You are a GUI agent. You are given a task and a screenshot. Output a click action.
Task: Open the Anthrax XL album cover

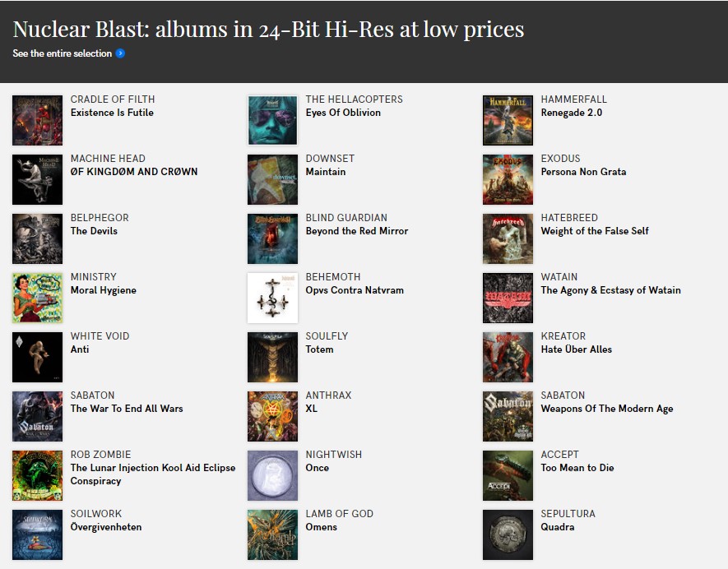tap(272, 416)
